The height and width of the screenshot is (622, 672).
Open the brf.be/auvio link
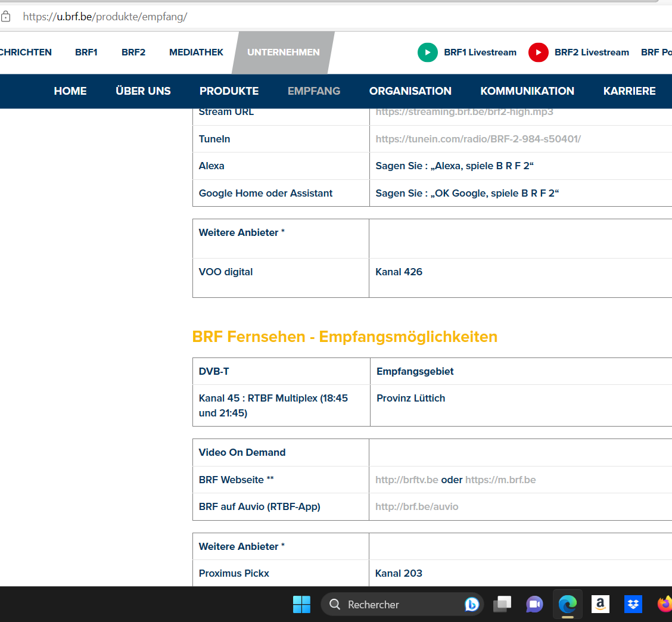416,506
